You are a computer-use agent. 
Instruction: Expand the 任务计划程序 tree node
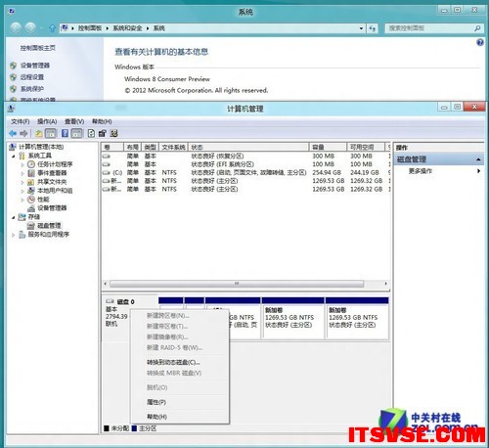(22, 164)
